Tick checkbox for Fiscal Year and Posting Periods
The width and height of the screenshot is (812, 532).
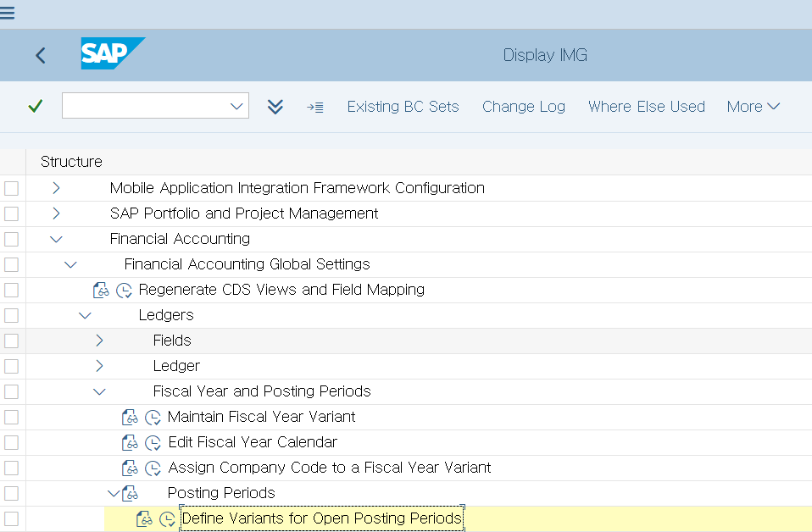11,391
